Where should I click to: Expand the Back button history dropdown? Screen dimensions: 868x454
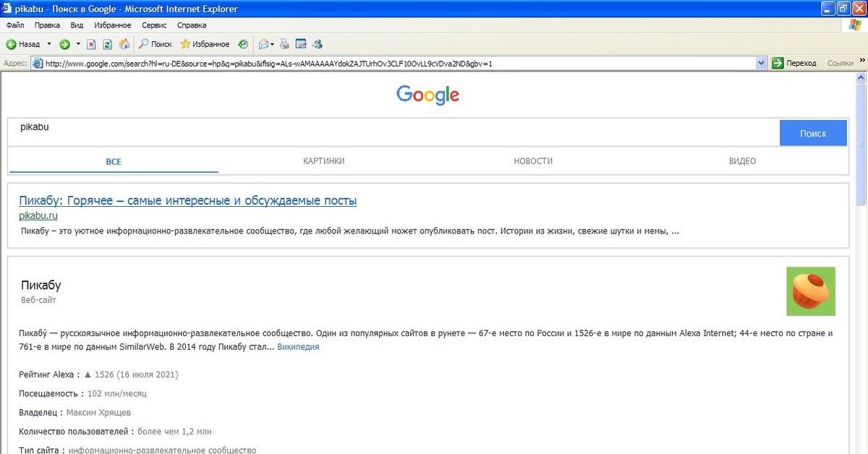pos(49,44)
